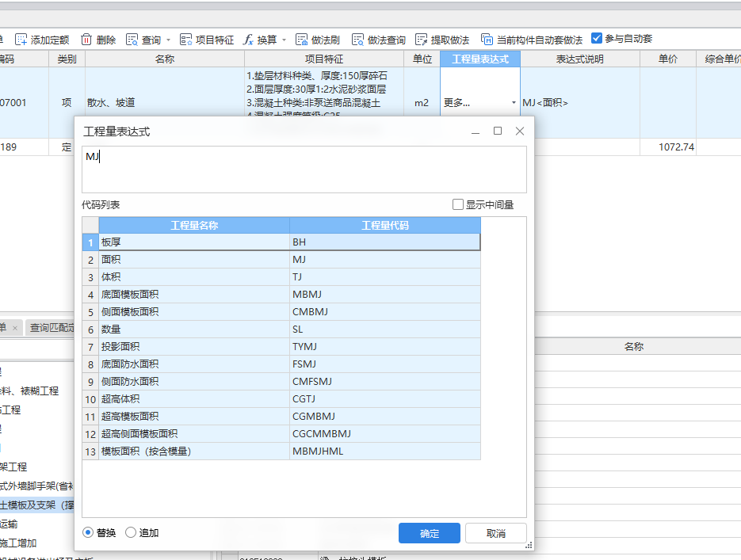Click the 名称 header in lower right panel

(x=634, y=347)
